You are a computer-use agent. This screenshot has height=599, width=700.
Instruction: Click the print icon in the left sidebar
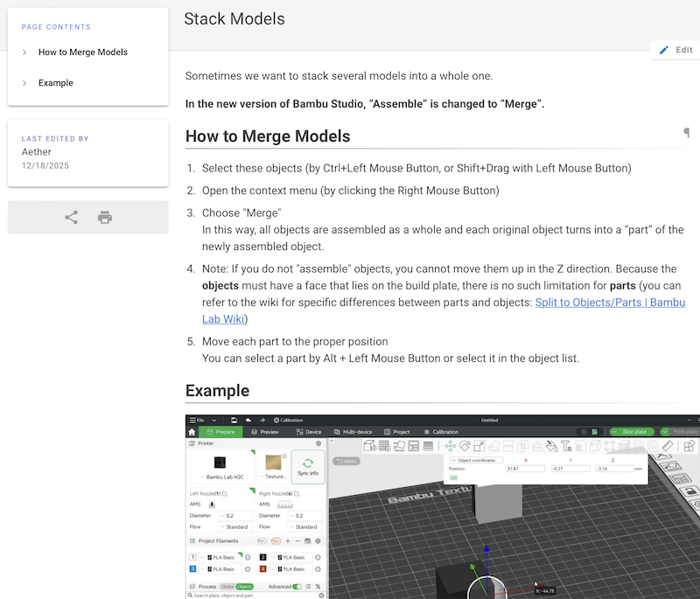click(104, 217)
